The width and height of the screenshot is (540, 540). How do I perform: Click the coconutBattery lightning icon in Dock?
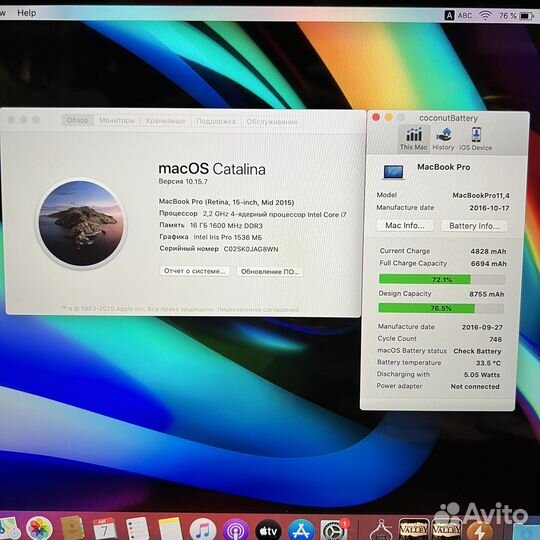click(480, 531)
